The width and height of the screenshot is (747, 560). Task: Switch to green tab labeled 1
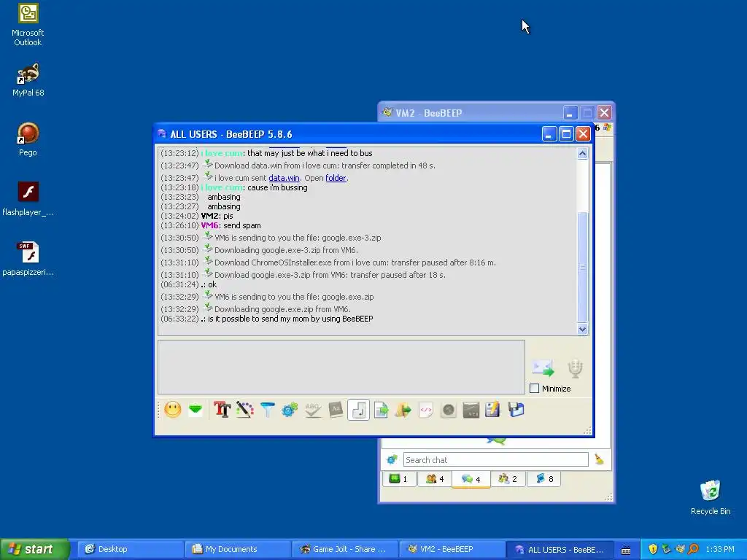pyautogui.click(x=399, y=479)
